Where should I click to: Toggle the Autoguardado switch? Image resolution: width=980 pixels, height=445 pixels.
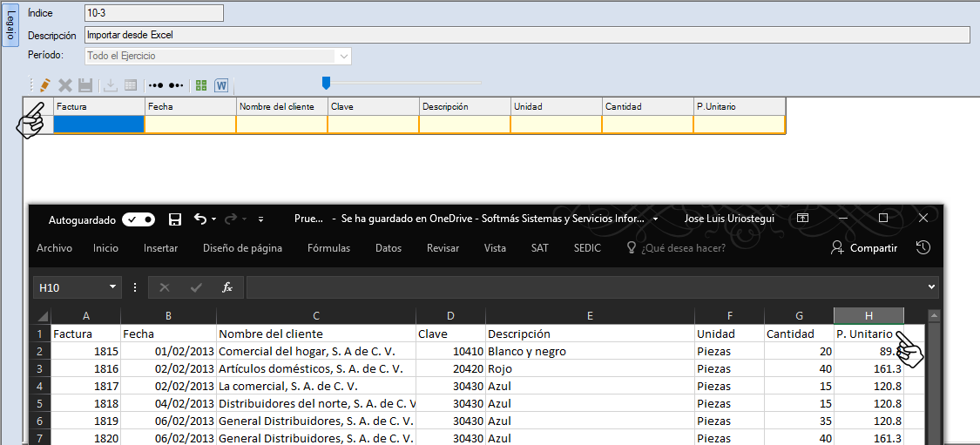pos(139,219)
